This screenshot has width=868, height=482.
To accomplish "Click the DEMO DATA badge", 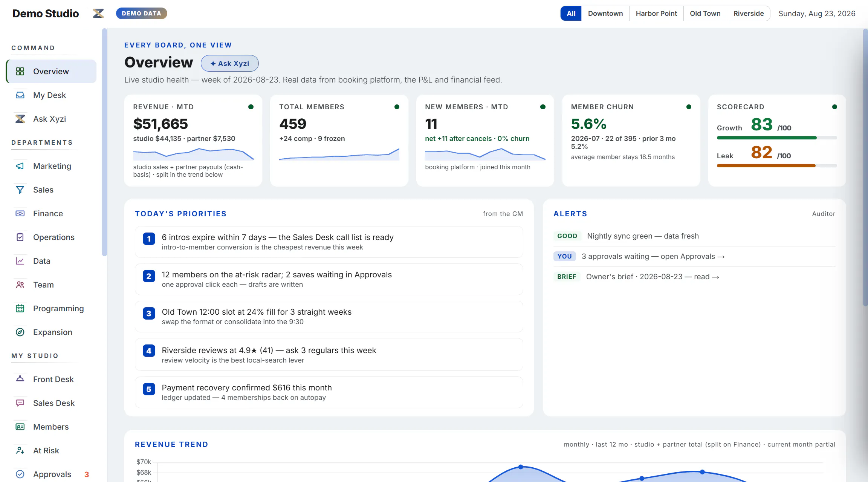I will click(x=141, y=14).
